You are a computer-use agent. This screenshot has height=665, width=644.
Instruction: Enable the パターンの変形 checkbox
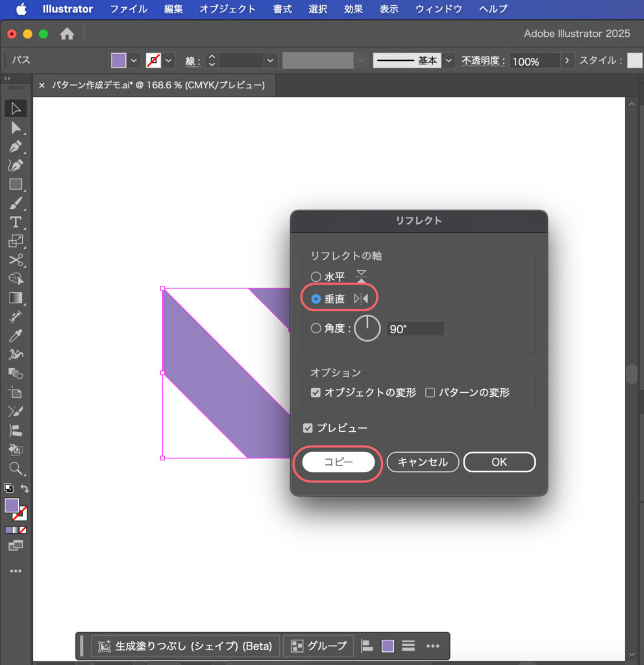pos(430,392)
